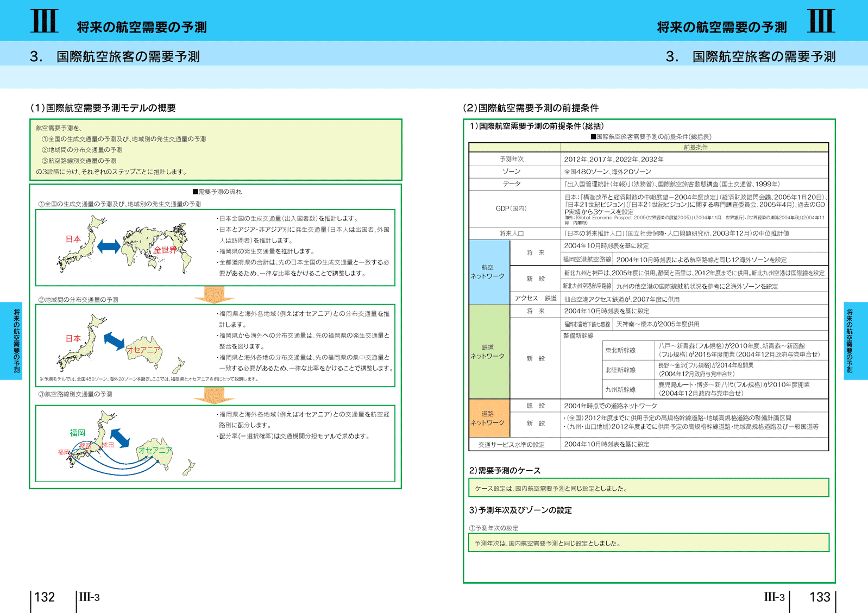Click the blue double arrow beside 全世界 map
Image resolution: width=868 pixels, height=613 pixels.
pos(109,247)
